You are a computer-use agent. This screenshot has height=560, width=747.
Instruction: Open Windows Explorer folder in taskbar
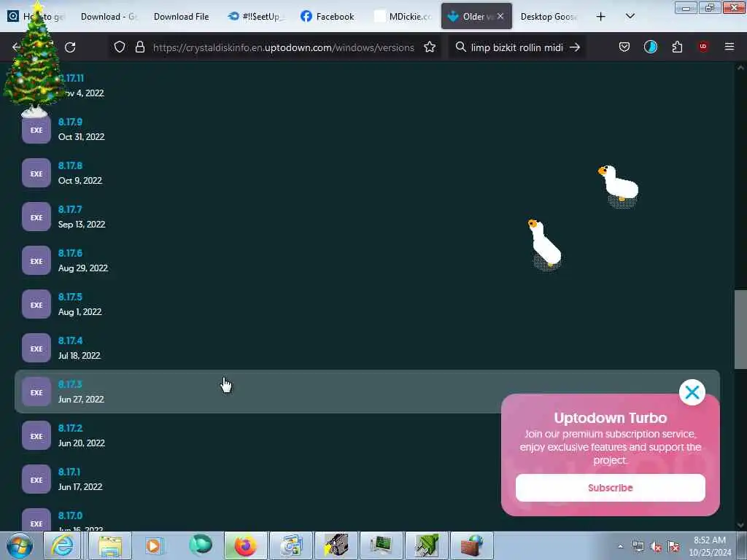[x=110, y=545]
